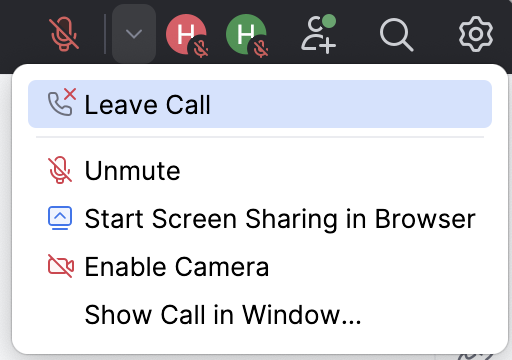The image size is (512, 360).
Task: Choose Unmute in the call menu
Action: coord(260,170)
